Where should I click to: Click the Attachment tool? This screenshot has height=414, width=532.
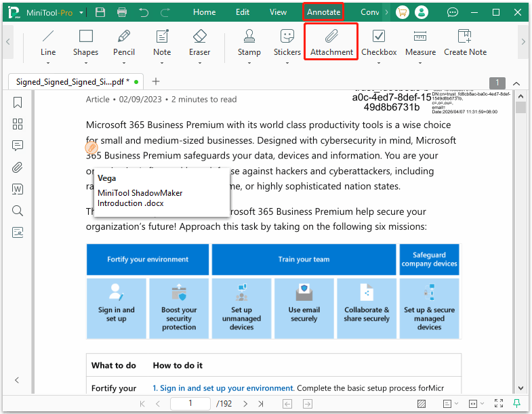331,43
